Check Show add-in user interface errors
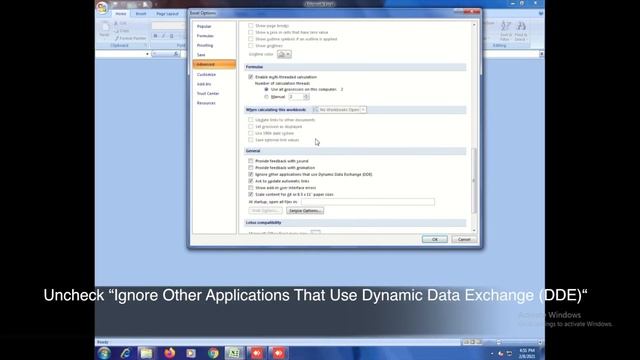Screen dimensions: 640x360 [251, 188]
